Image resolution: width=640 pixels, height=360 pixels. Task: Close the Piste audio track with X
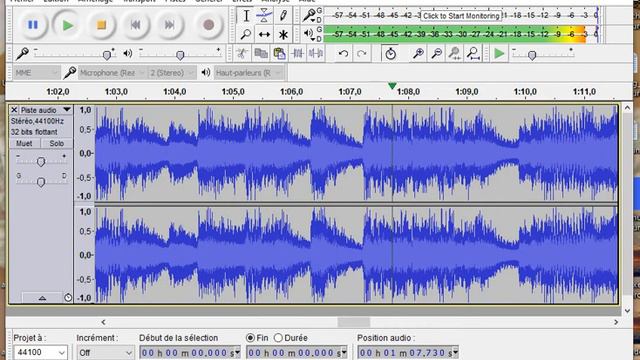click(14, 110)
